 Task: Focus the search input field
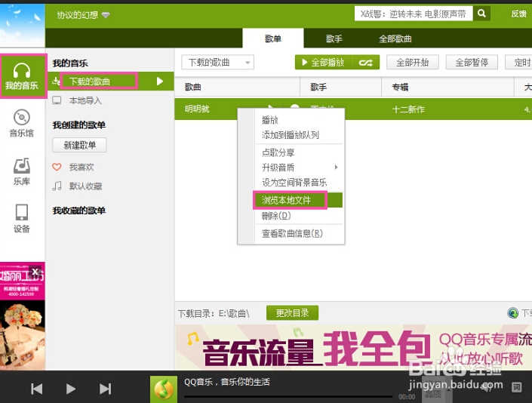coord(414,14)
